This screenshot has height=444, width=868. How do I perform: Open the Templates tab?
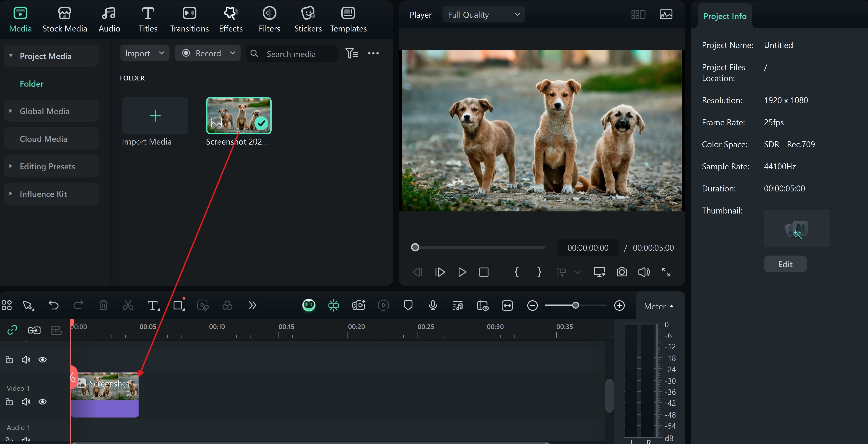click(x=348, y=20)
